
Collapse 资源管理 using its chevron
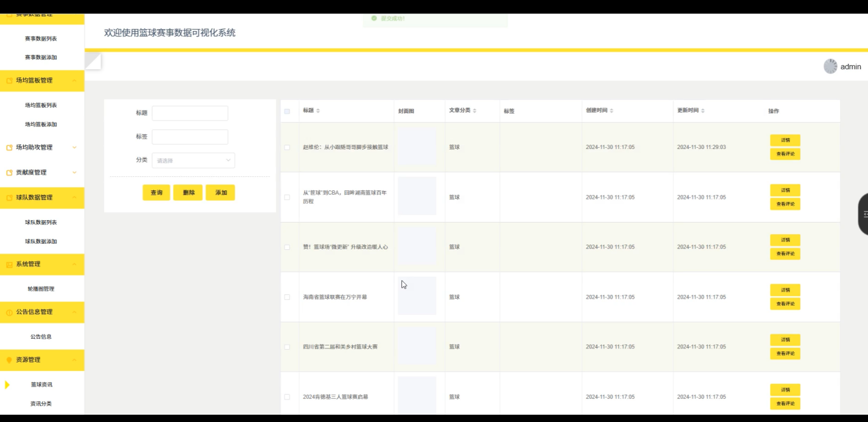click(74, 360)
